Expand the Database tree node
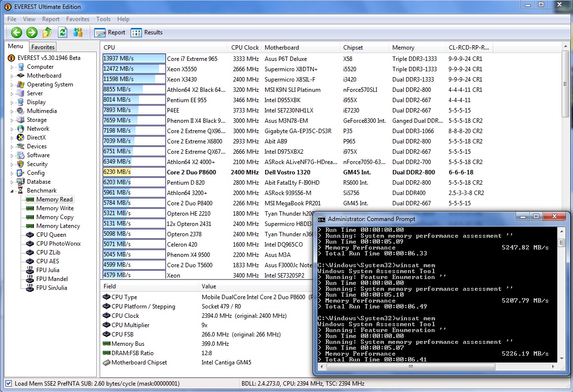 12,182
